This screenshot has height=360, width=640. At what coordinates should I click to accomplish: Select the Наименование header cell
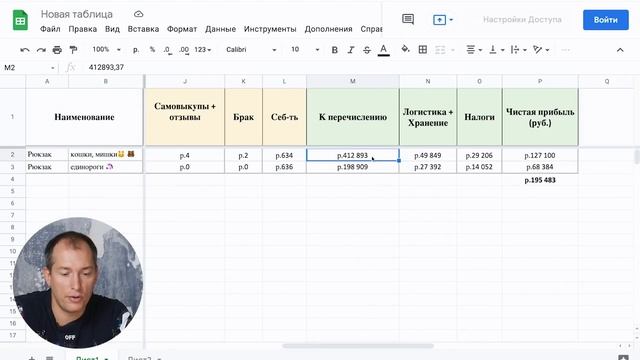click(x=84, y=117)
